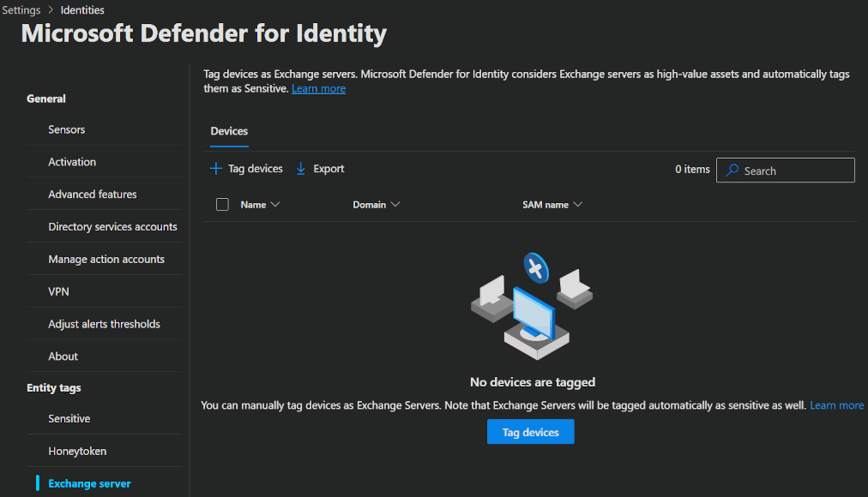Expand the Name column sort chevron
Image resolution: width=868 pixels, height=497 pixels.
click(x=275, y=205)
